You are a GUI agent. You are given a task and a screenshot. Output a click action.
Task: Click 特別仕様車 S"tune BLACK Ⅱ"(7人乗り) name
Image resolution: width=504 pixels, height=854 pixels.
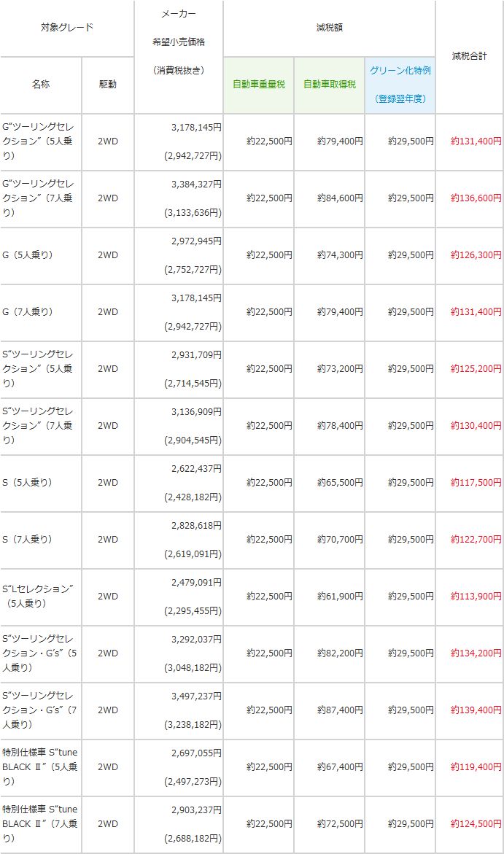pos(41,824)
